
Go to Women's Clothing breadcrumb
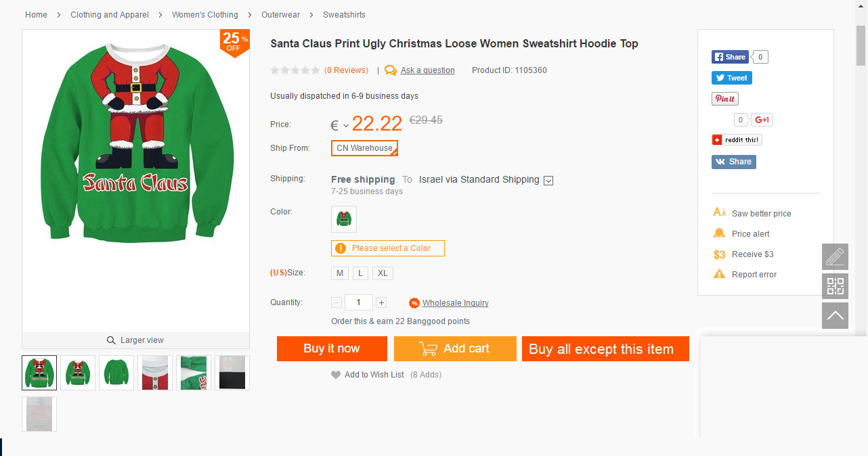(x=204, y=15)
